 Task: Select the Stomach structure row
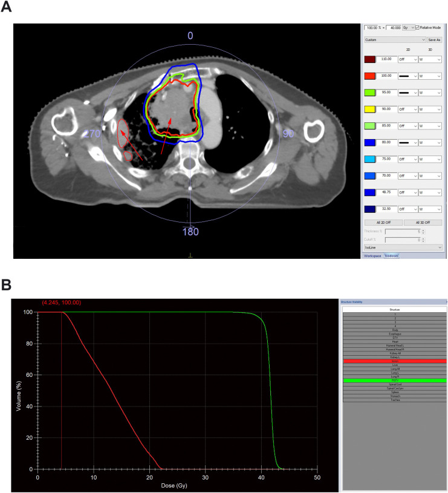(x=395, y=396)
